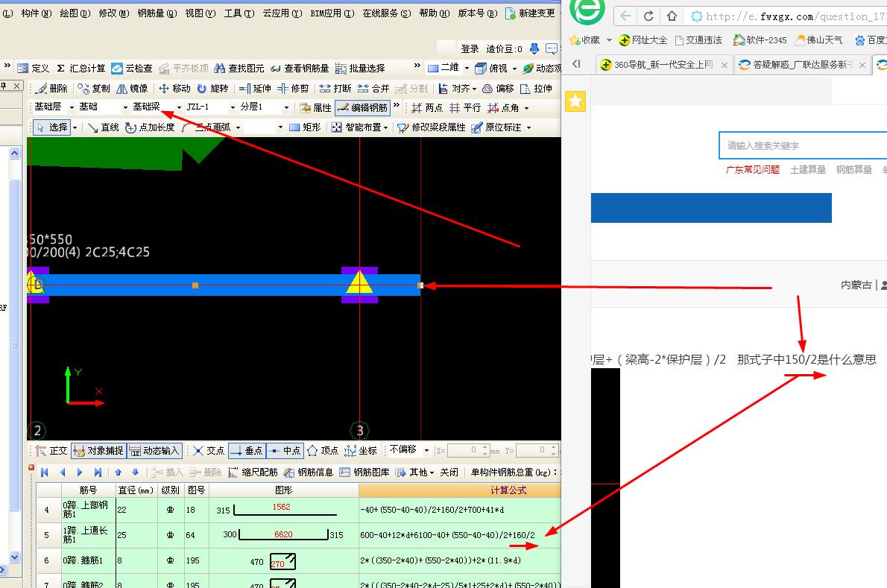Click 修改梁段属性 tool
The image size is (887, 588).
pyautogui.click(x=431, y=127)
